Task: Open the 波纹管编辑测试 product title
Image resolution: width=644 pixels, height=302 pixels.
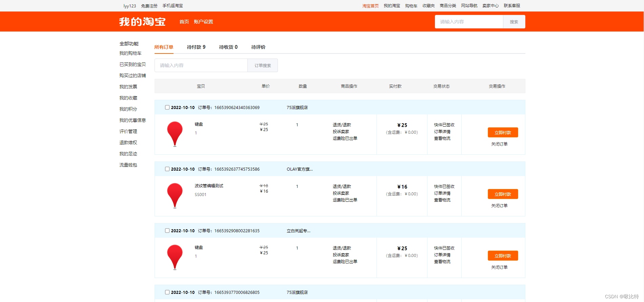Action: [209, 186]
